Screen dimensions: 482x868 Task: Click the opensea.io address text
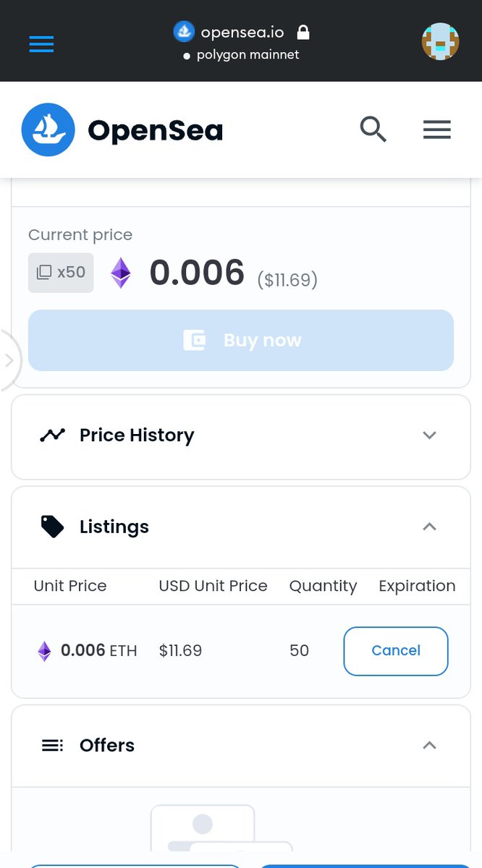[x=242, y=33]
